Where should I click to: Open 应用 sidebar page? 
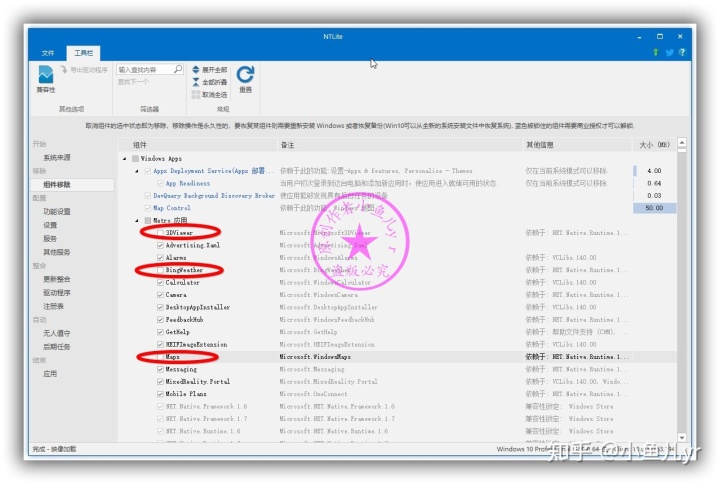click(50, 374)
